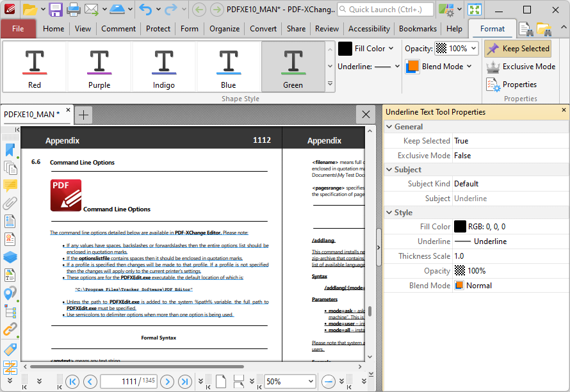The image size is (570, 392).
Task: Open the Bookmarks pane from sidebar
Action: point(10,150)
